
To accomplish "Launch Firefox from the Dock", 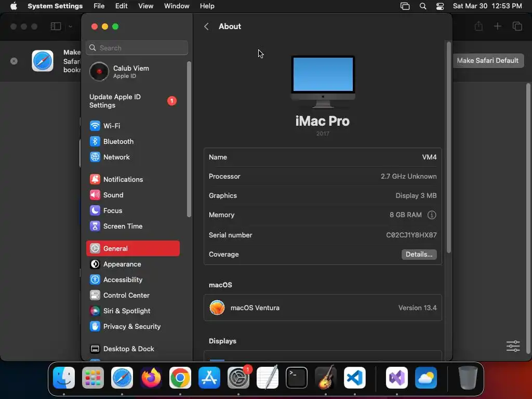I will point(151,378).
